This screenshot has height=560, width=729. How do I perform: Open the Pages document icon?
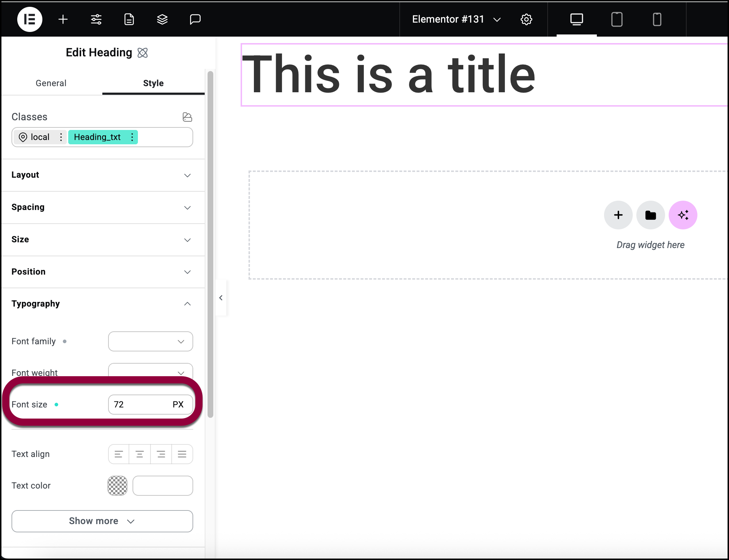129,19
